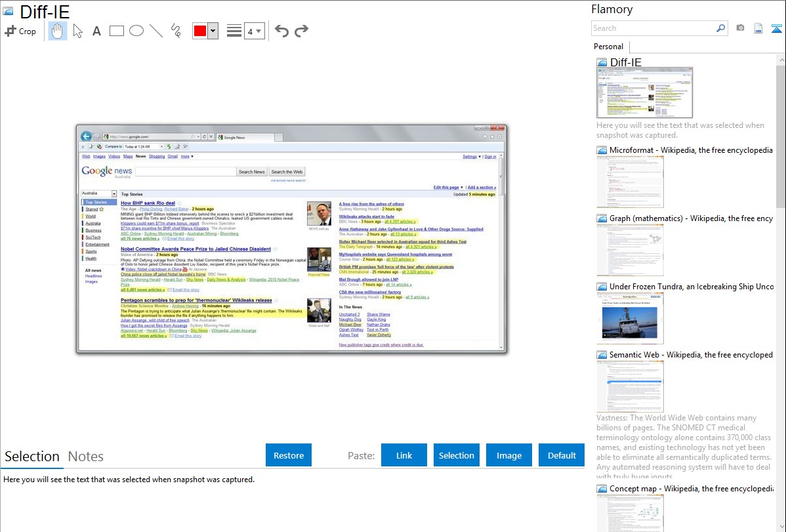The width and height of the screenshot is (786, 532).
Task: Redo the last undone action
Action: coord(301,31)
